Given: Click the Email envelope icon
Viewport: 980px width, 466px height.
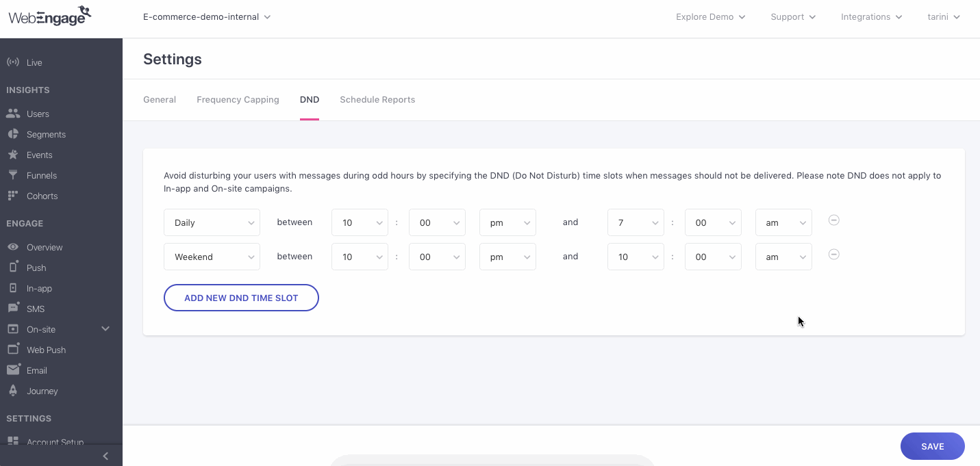Looking at the screenshot, I should 13,370.
